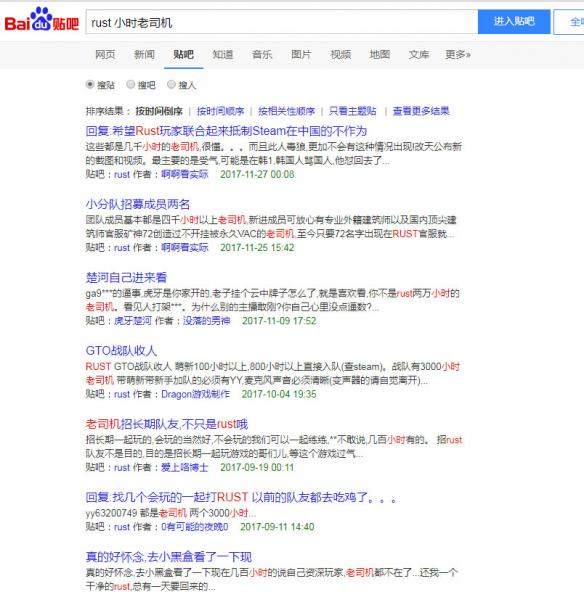Screen dimensions: 584x597
Task: Expand the 更多» menu
Action: click(x=458, y=55)
